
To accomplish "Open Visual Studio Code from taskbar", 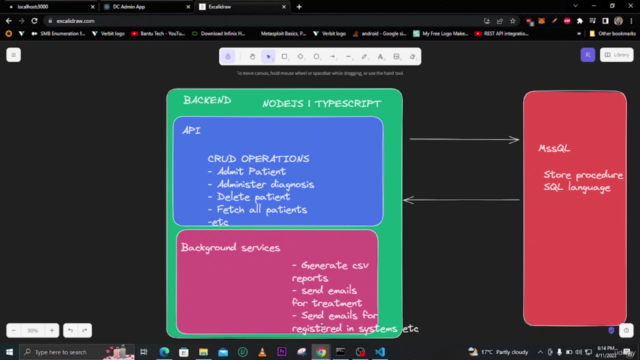I will 380,352.
